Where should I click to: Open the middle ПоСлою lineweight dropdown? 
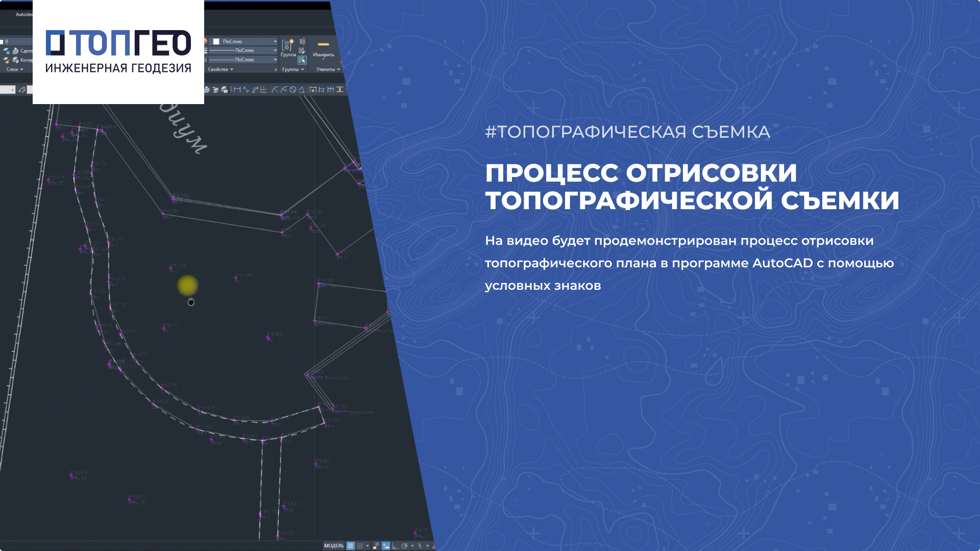coord(243,51)
